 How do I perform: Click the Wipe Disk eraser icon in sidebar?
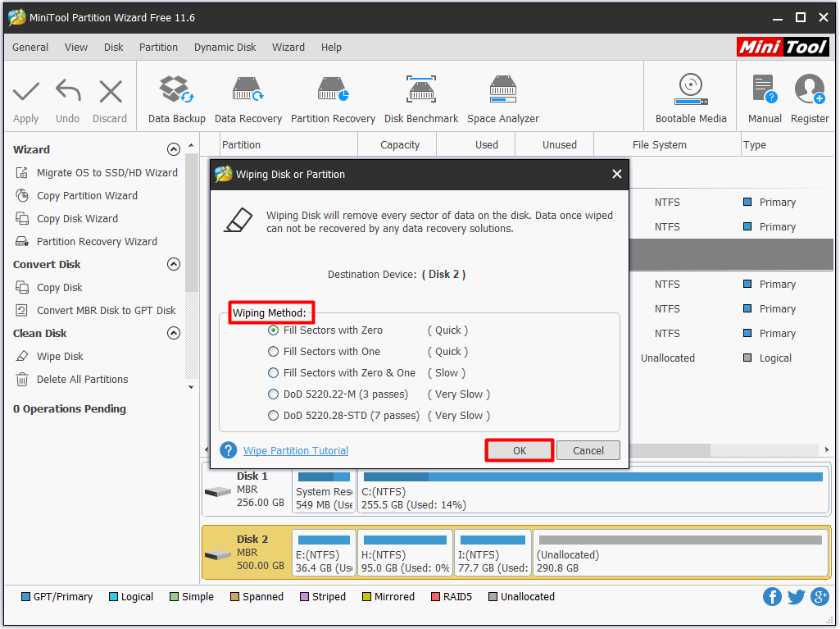22,356
